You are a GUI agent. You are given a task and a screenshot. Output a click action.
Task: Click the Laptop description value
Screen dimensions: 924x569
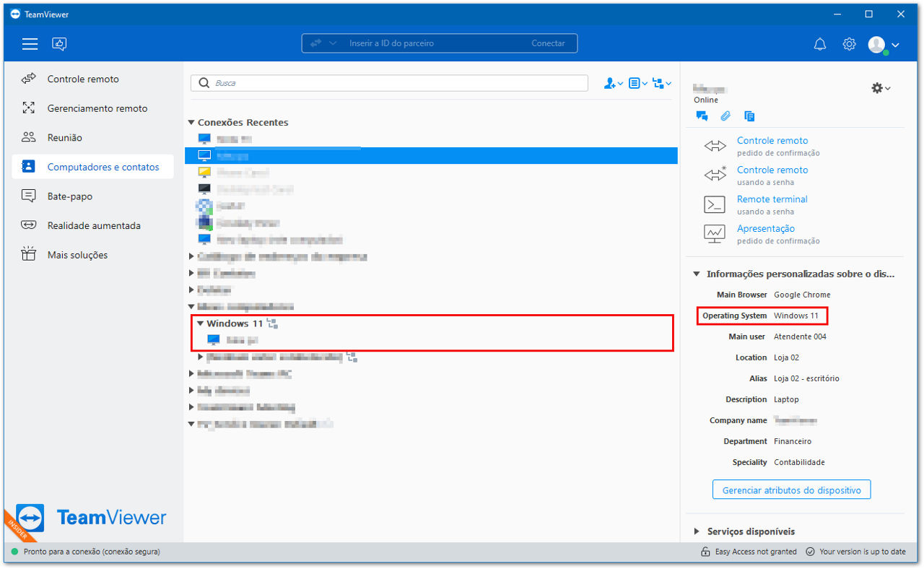(x=786, y=399)
